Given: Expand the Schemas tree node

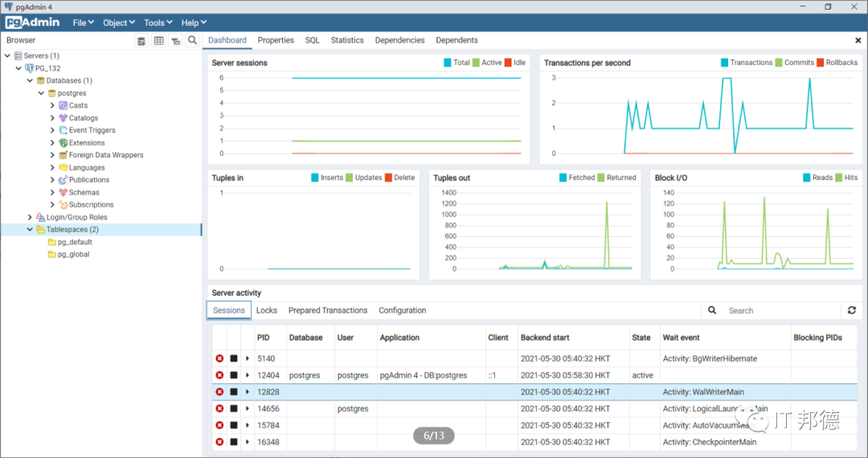Looking at the screenshot, I should 52,192.
